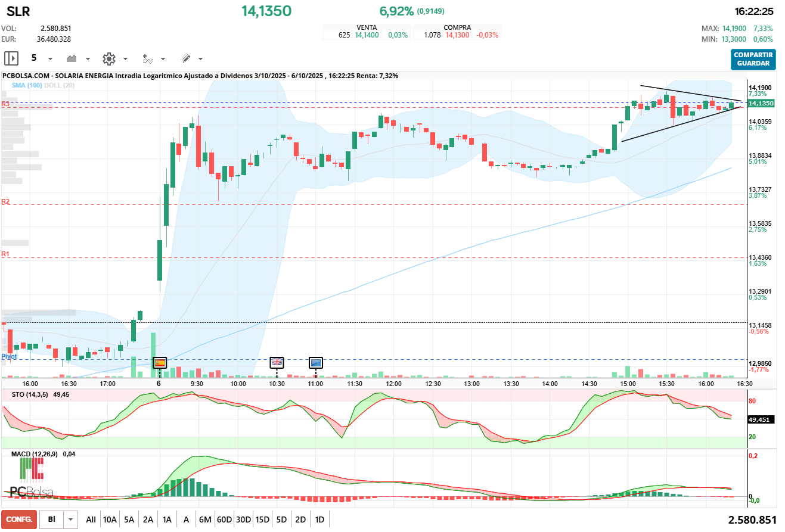Click the Spain flag event marker
785x532 pixels.
[159, 362]
